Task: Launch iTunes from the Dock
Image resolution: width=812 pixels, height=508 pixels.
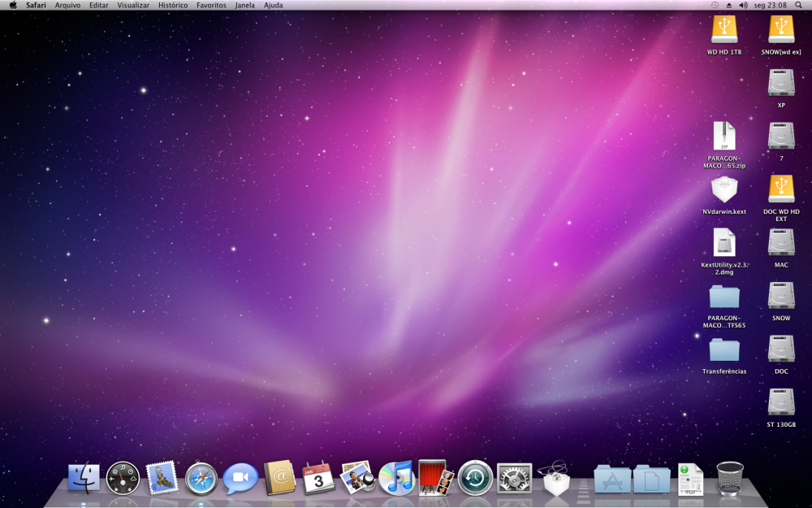Action: (x=397, y=478)
